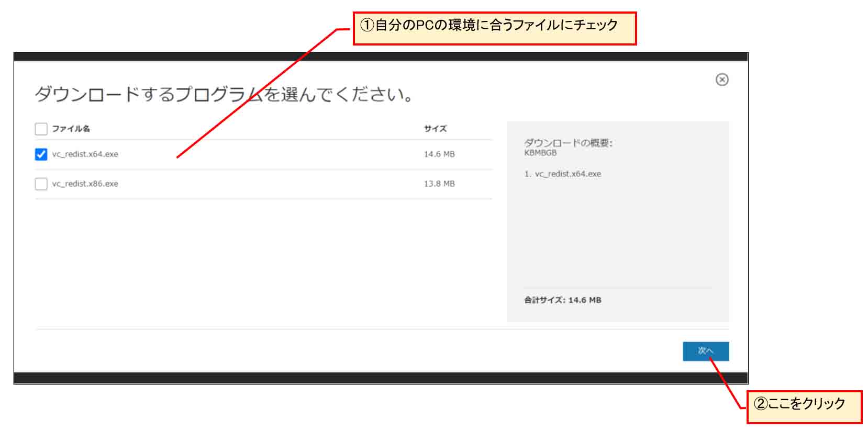This screenshot has width=868, height=431.
Task: Click the 合計サイズ: 14.6 MB total
Action: coord(563,300)
